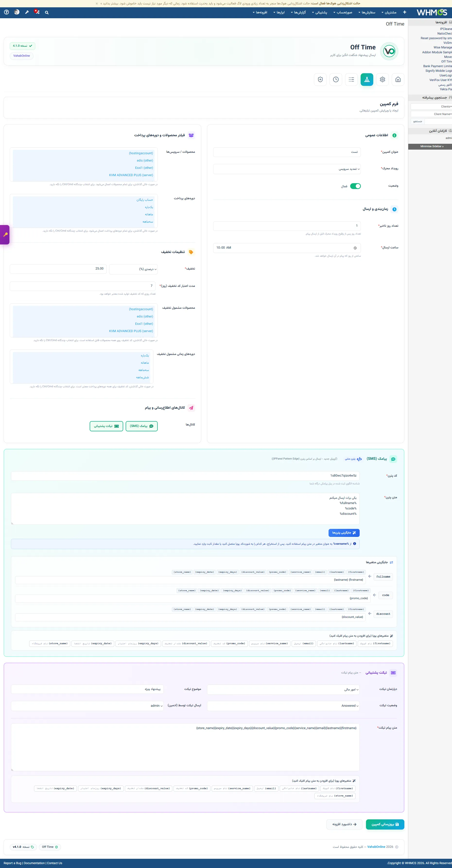The height and width of the screenshot is (868, 452).
Task: Go to WHMCS logo home
Action: 432,12
